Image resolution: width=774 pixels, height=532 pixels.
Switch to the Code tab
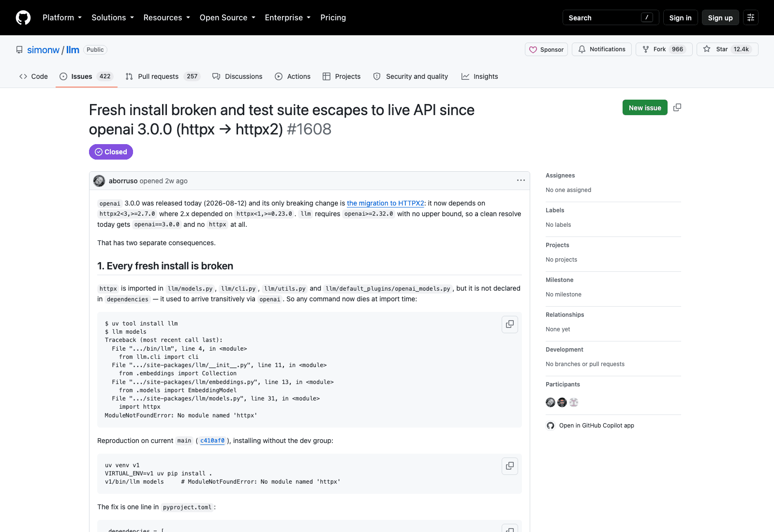click(x=33, y=76)
